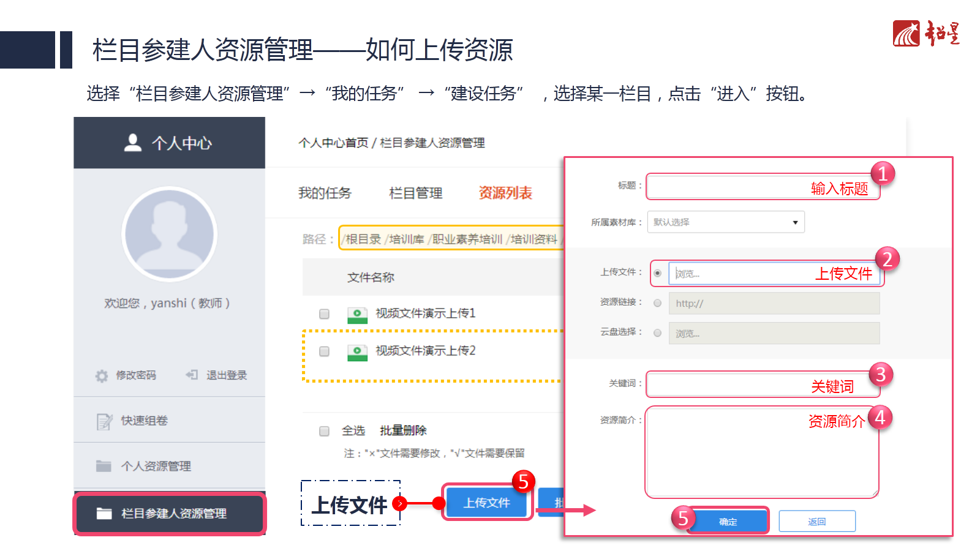980x551 pixels.
Task: Click into the 关键词 keyword field
Action: [763, 384]
